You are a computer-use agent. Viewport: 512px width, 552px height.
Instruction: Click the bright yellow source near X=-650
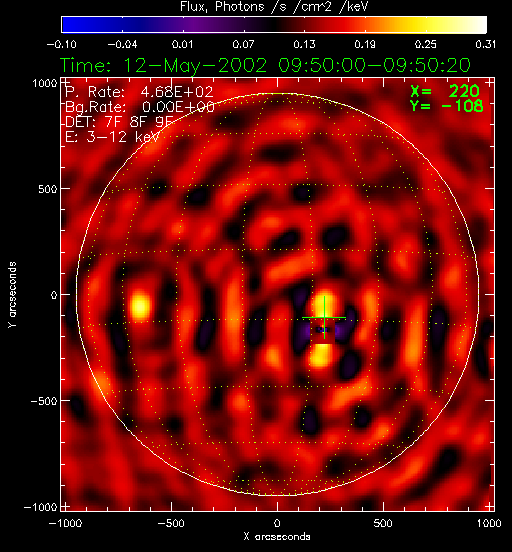point(140,306)
